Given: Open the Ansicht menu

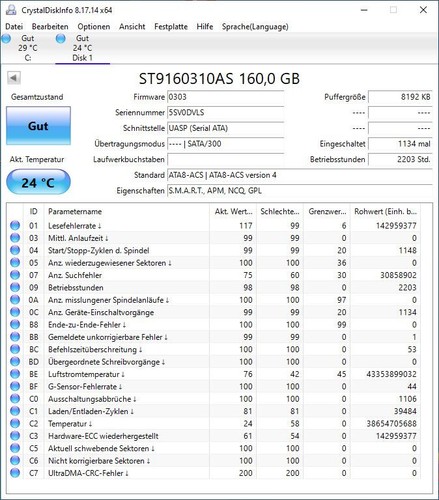Looking at the screenshot, I should [x=132, y=27].
